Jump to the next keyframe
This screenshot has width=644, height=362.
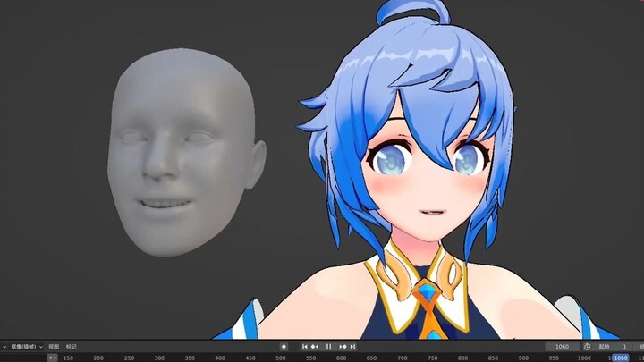pos(343,347)
